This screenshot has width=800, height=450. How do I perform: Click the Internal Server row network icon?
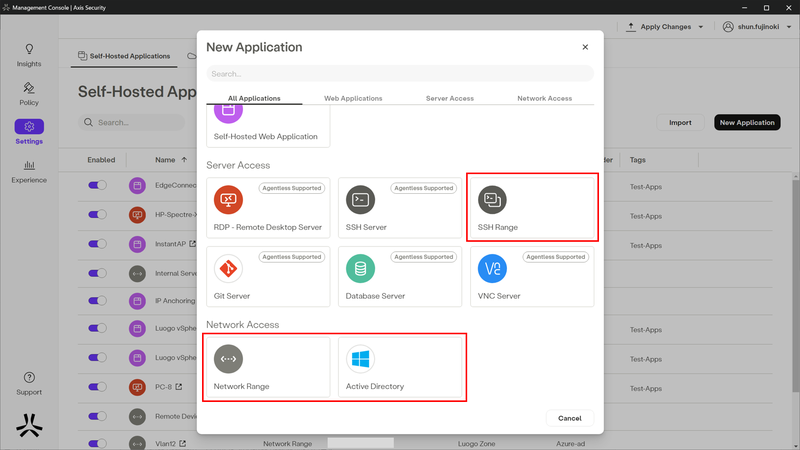[137, 273]
